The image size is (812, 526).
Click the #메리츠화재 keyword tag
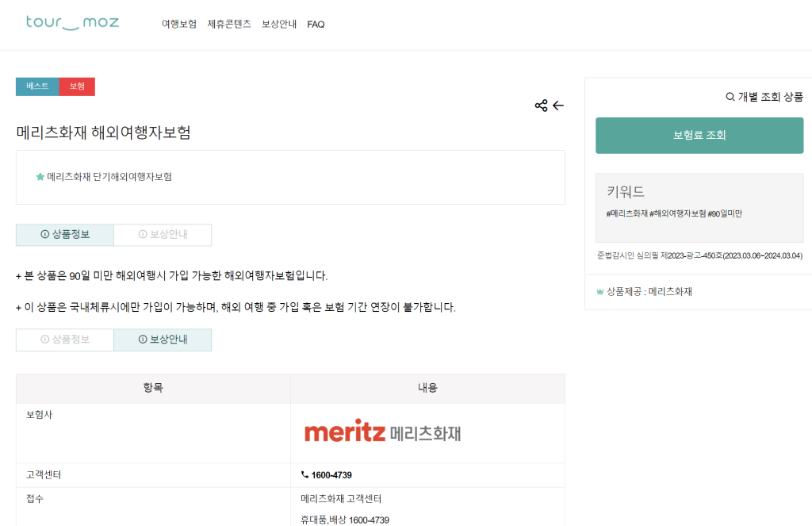[x=626, y=213]
